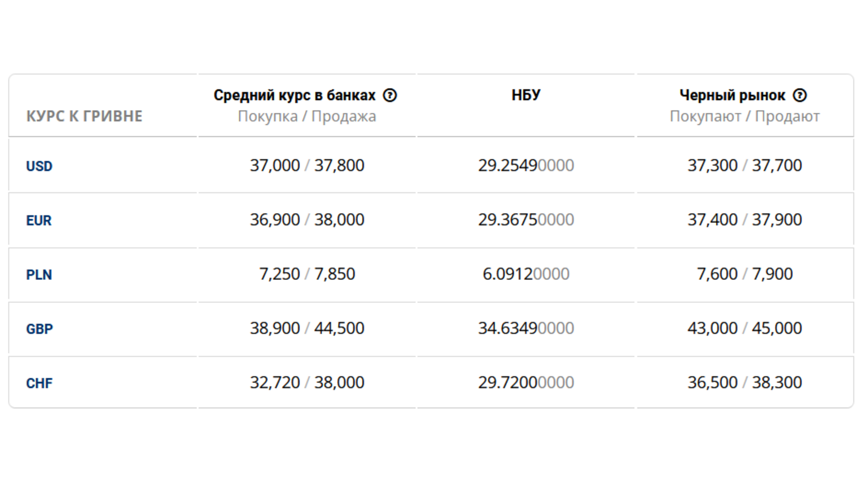The image size is (868, 488).
Task: Click help icon next to Черный рынок
Action: click(799, 95)
